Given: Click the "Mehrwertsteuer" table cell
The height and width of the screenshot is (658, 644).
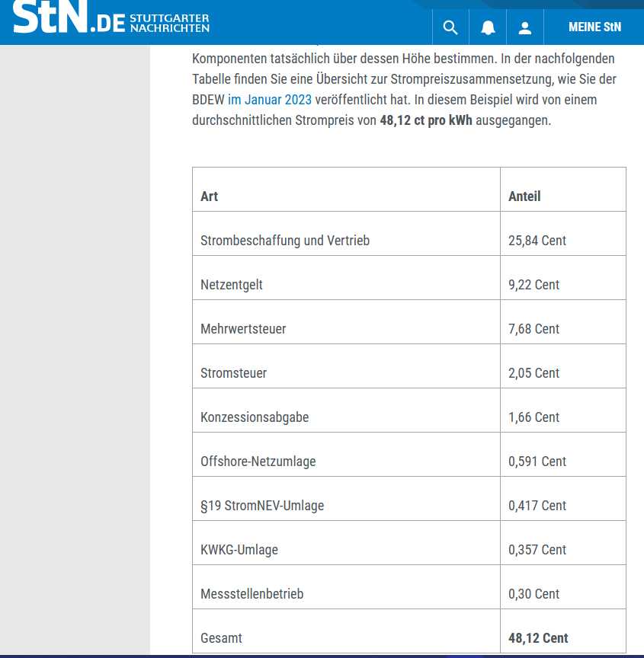Looking at the screenshot, I should (243, 329).
